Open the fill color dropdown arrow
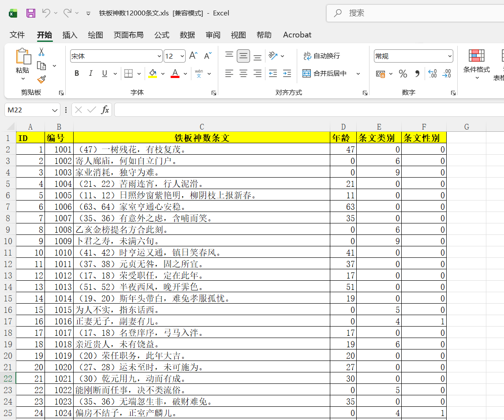The height and width of the screenshot is (420, 504). click(163, 74)
